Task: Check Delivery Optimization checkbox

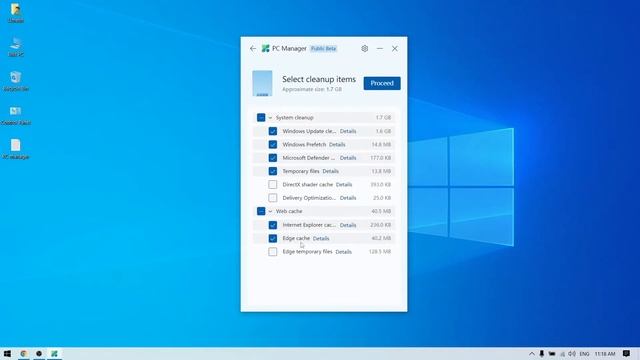Action: pyautogui.click(x=273, y=198)
